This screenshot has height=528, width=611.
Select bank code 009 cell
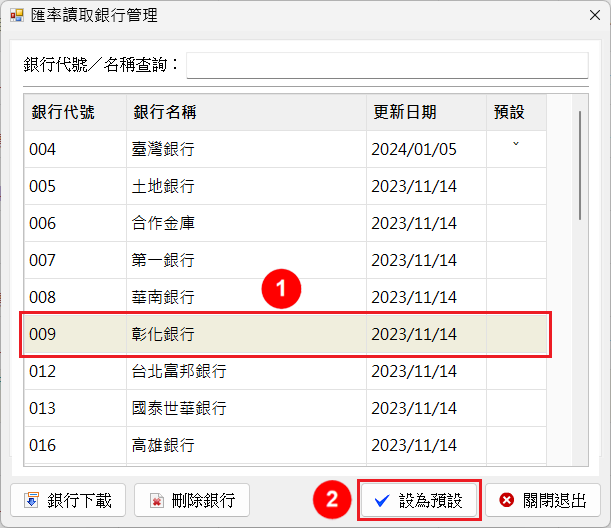[75, 334]
